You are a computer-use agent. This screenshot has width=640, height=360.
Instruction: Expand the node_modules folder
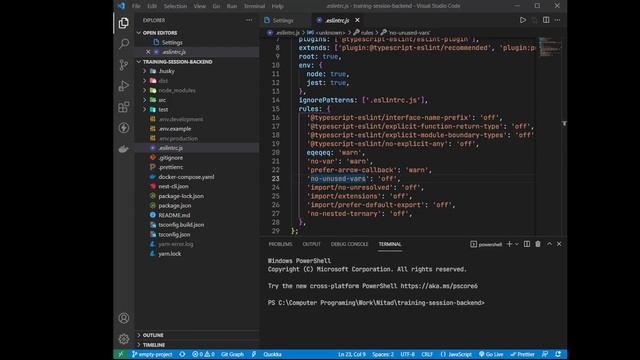[144, 90]
